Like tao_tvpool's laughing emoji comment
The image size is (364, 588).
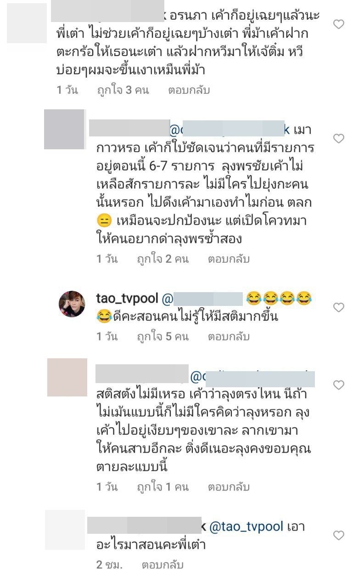(x=339, y=308)
